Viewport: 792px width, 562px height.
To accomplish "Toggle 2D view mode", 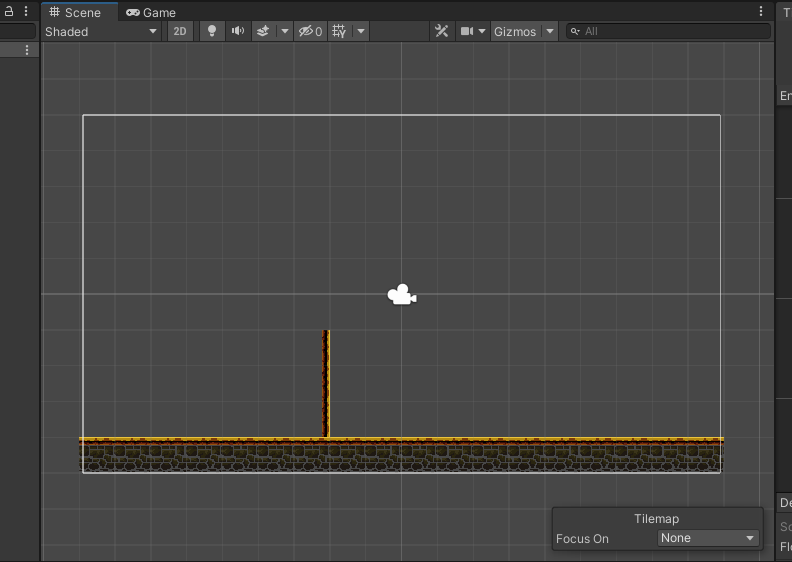I will 180,31.
